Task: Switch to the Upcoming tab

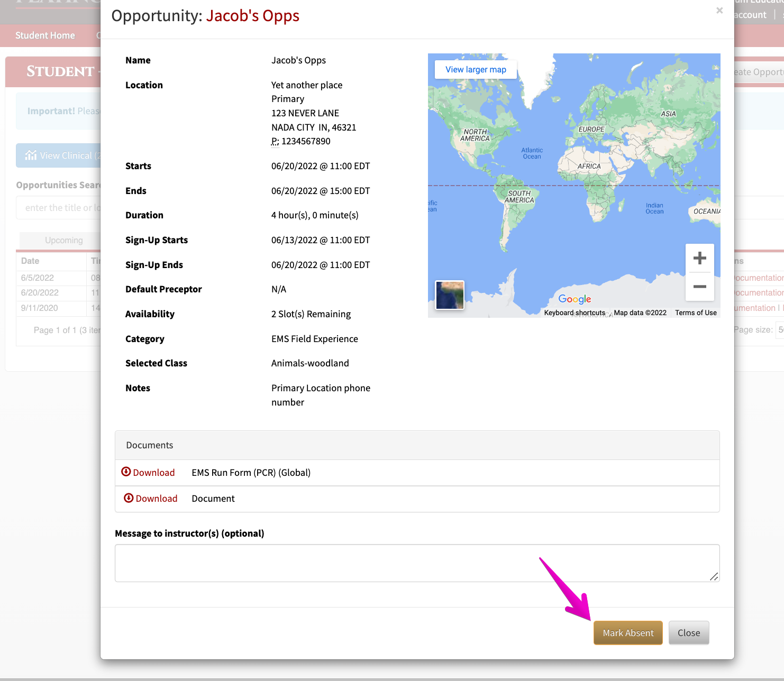Action: pos(63,241)
